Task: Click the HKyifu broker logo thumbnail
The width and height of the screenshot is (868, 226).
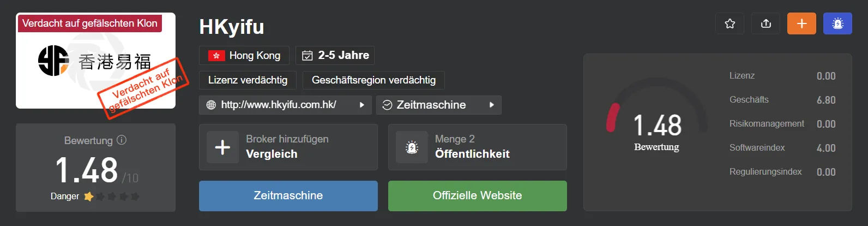Action: pos(96,61)
